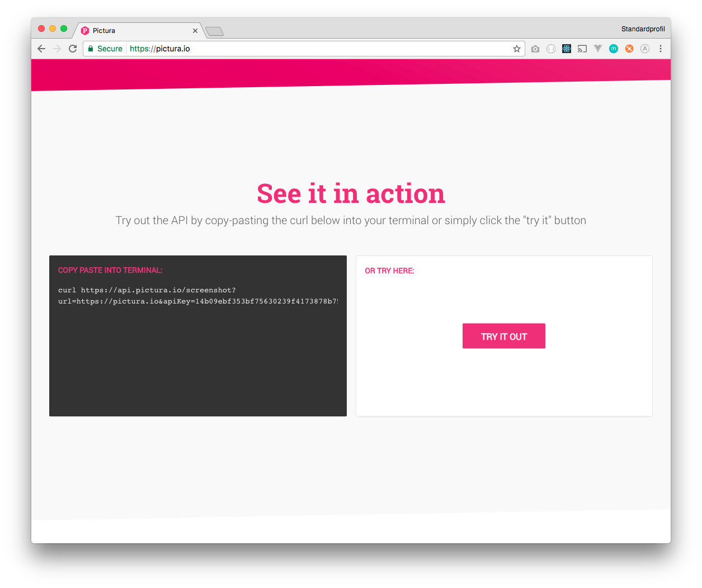
Task: Click the orange lifebuoy extension icon
Action: pos(629,49)
